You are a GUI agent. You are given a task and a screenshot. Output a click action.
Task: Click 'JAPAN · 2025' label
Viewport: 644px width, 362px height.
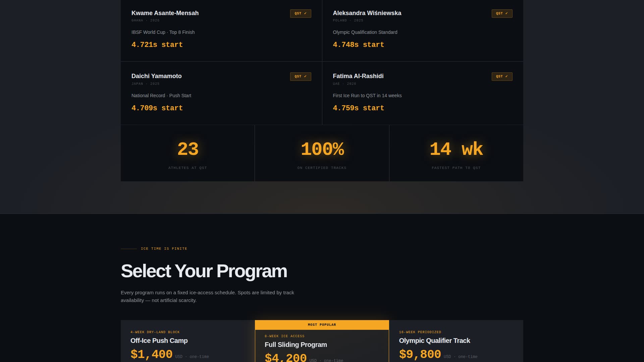coord(146,84)
